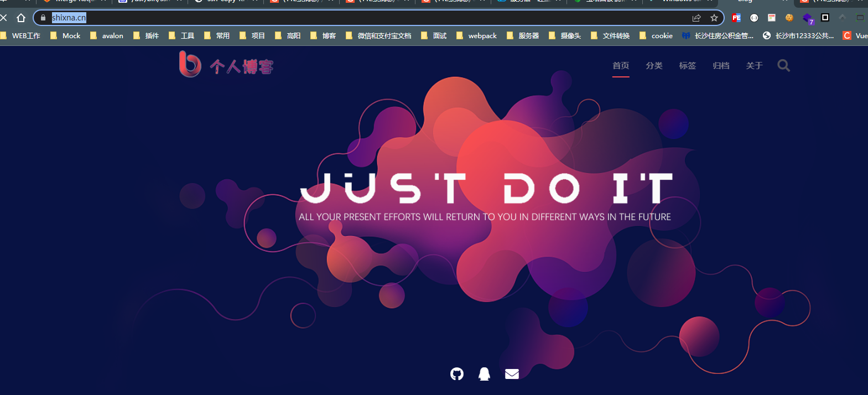Expand the WEB工作 bookmark folder
868x395 pixels.
pyautogui.click(x=21, y=35)
